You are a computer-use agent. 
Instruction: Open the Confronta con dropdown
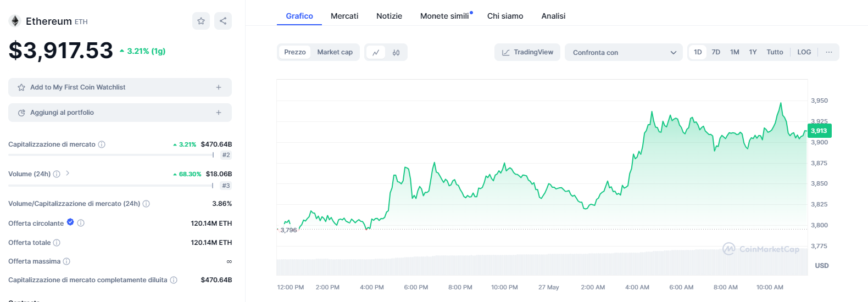tap(624, 53)
